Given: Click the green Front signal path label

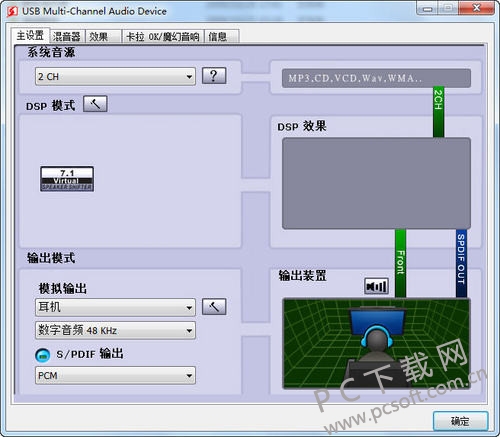Looking at the screenshot, I should [x=400, y=263].
